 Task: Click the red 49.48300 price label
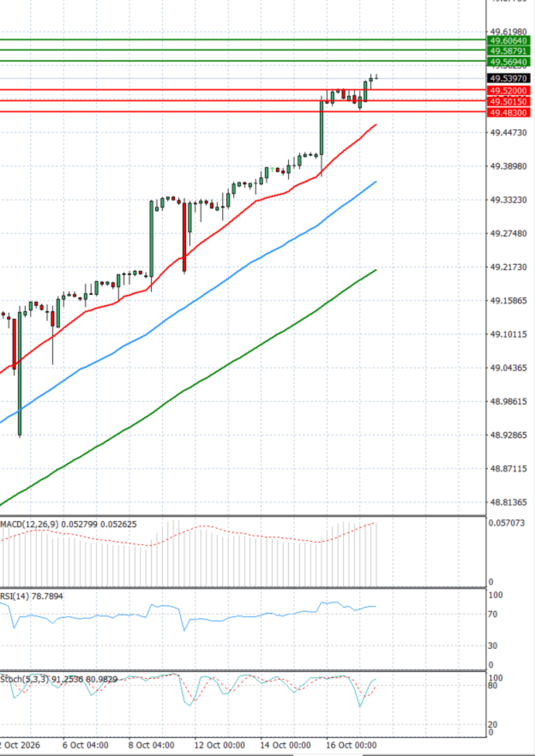point(508,113)
